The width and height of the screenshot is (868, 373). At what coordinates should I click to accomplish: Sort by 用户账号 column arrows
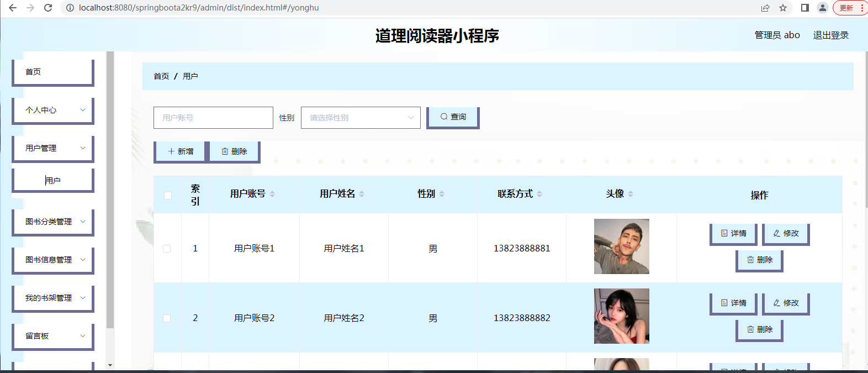[272, 194]
